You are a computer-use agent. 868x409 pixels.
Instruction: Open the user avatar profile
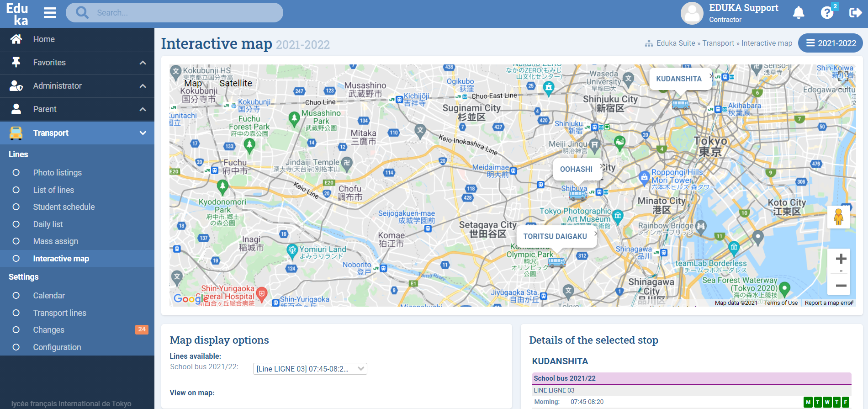[x=692, y=13]
